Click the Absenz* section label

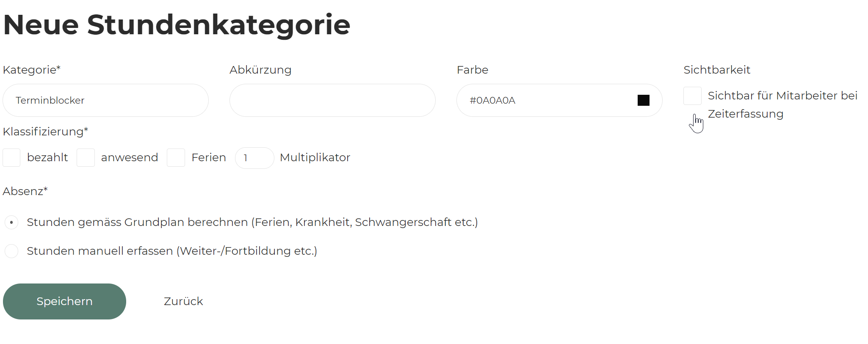pyautogui.click(x=25, y=191)
